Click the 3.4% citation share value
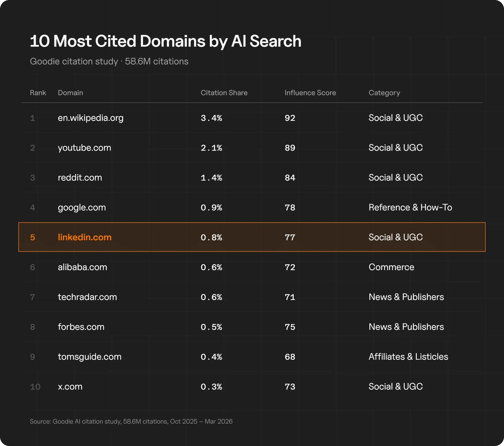This screenshot has width=504, height=446. coord(211,118)
